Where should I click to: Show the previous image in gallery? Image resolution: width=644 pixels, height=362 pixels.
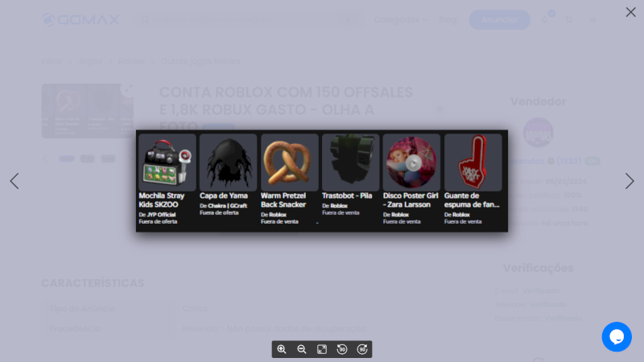(x=14, y=181)
